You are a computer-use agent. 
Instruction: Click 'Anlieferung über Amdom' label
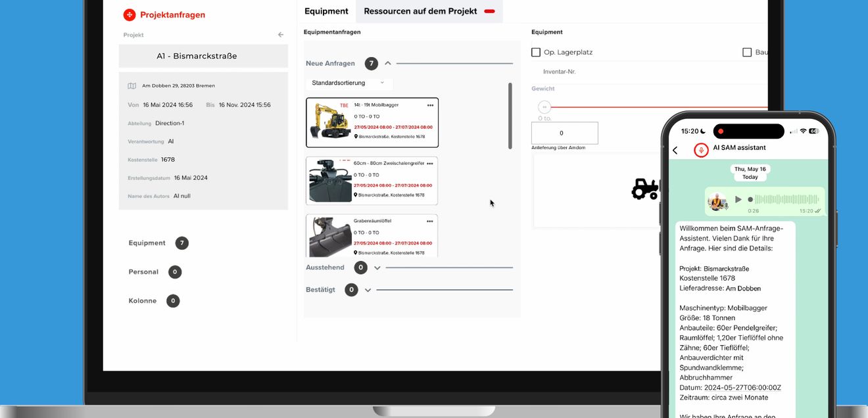(x=558, y=148)
